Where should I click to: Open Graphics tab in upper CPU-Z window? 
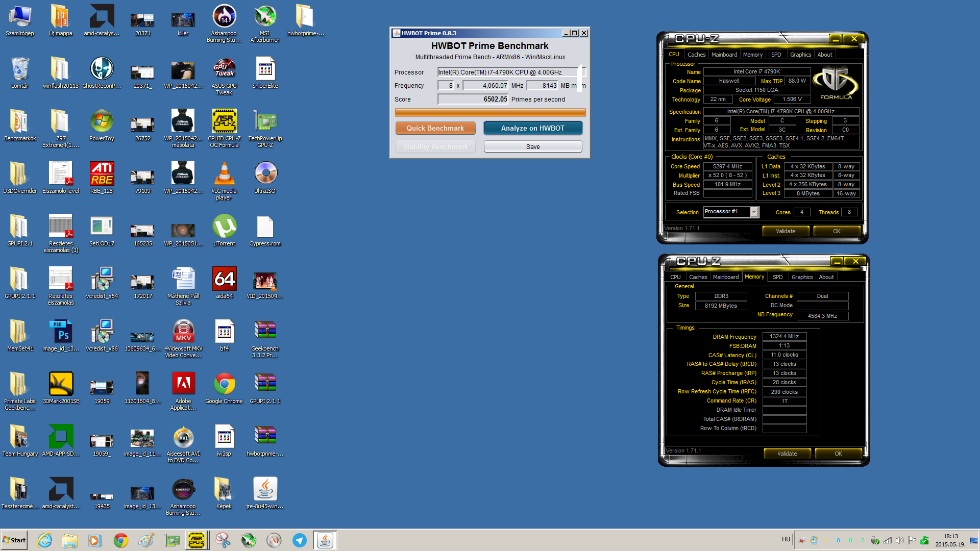click(800, 55)
